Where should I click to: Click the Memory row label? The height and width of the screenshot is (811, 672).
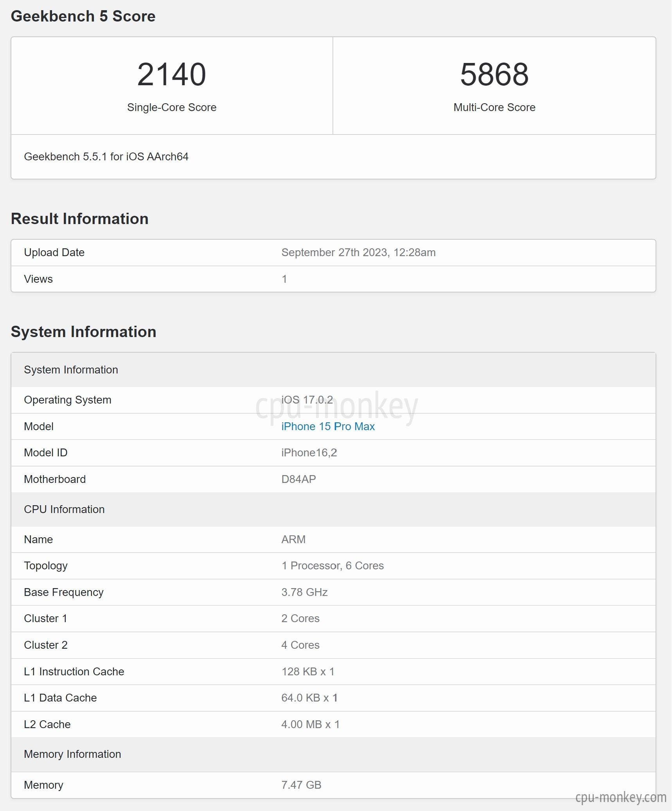coord(43,785)
